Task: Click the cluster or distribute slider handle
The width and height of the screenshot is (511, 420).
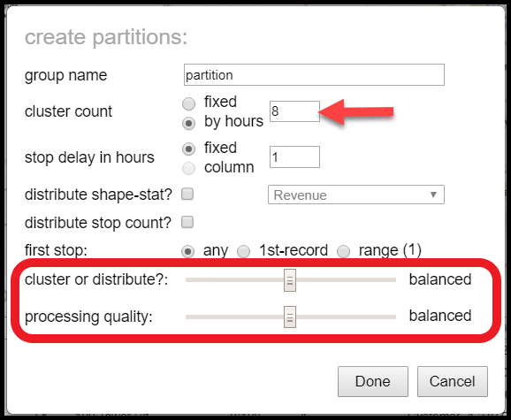Action: point(290,280)
